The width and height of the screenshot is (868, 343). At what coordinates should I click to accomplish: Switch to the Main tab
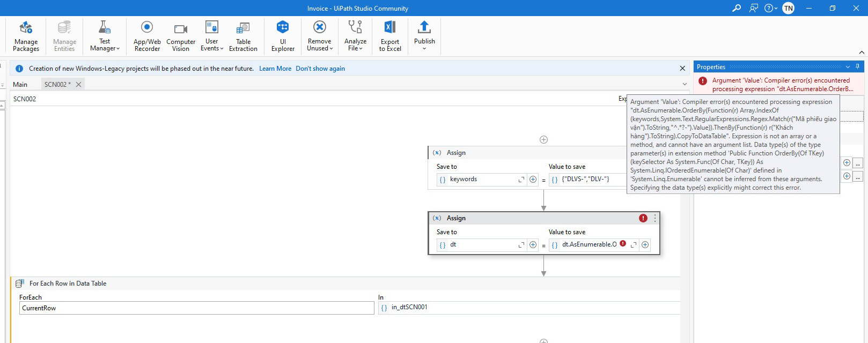[x=20, y=84]
